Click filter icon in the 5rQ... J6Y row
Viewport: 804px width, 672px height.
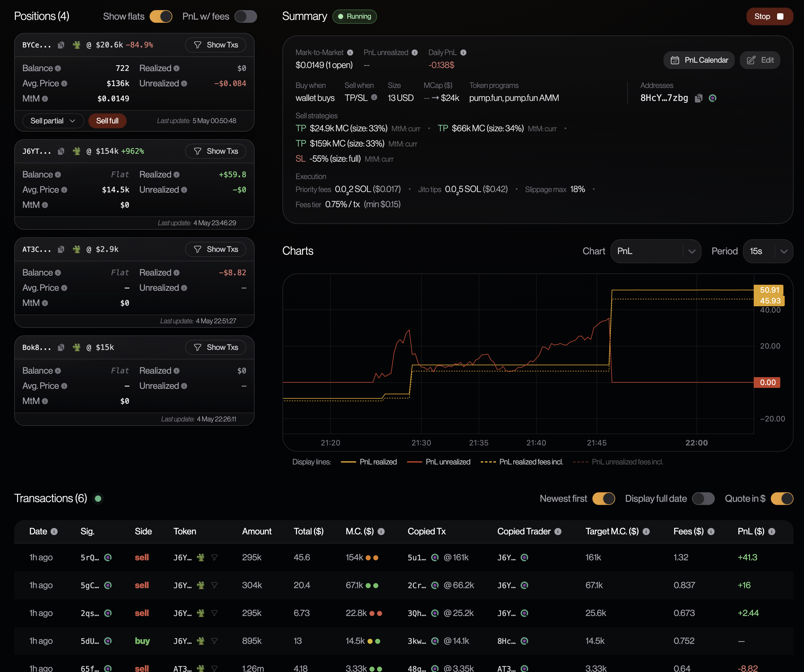(214, 557)
